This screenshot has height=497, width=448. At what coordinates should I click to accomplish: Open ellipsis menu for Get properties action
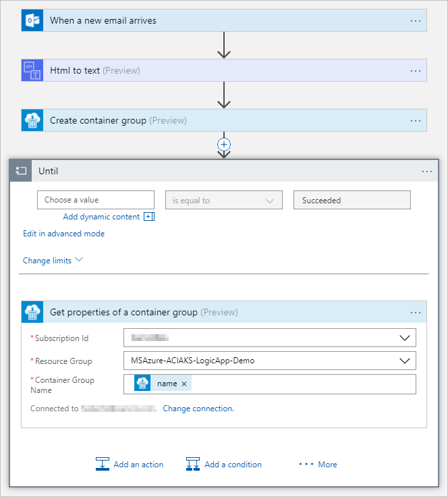pyautogui.click(x=416, y=313)
